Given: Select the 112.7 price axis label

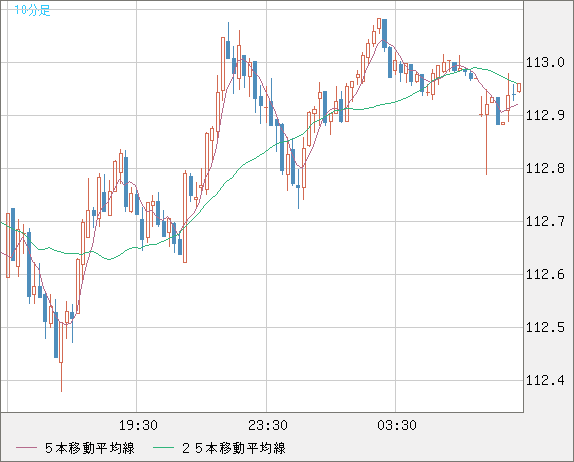Looking at the screenshot, I should 545,221.
